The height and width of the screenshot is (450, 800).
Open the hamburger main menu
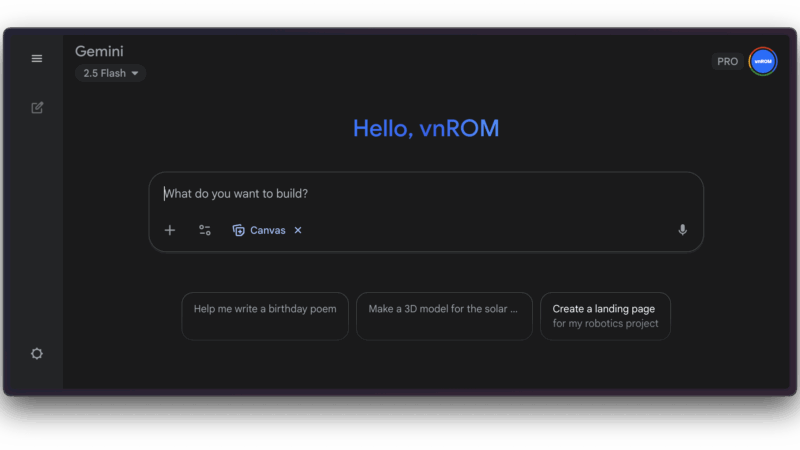[x=37, y=59]
